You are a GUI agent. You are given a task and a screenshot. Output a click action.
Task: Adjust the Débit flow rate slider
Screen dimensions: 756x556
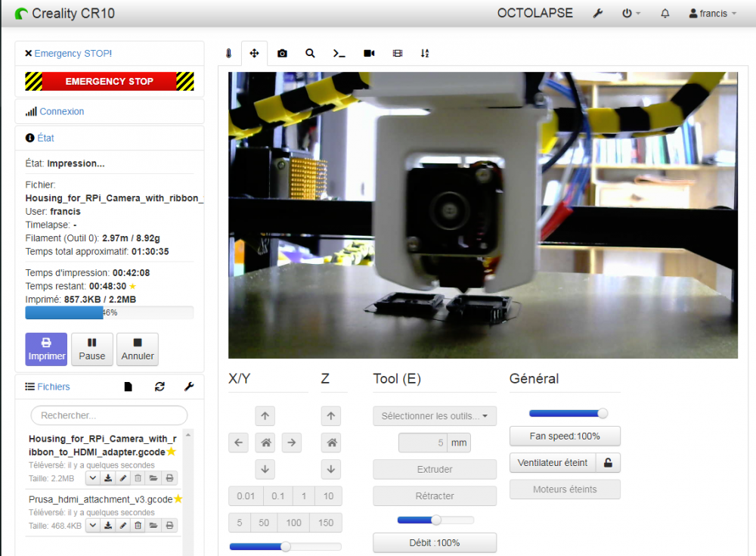click(x=435, y=520)
